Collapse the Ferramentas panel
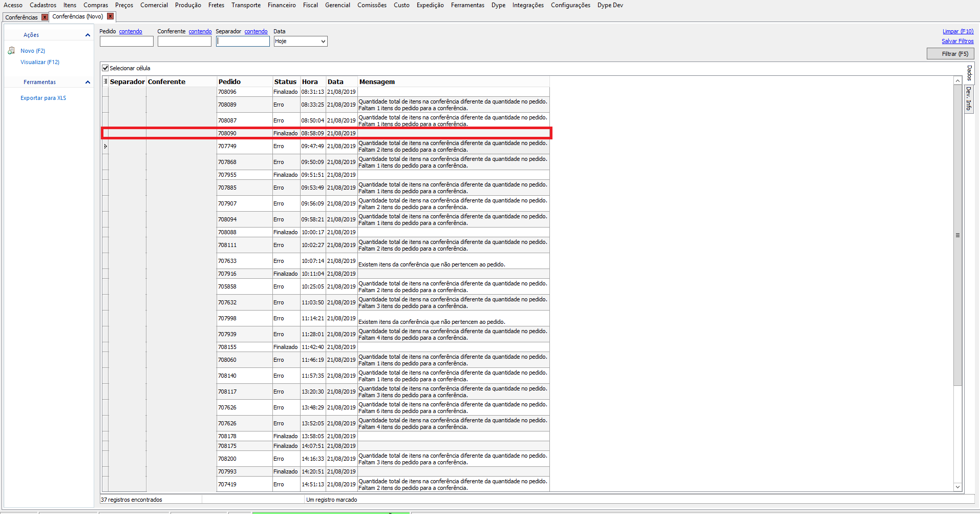This screenshot has height=514, width=980. pyautogui.click(x=88, y=82)
